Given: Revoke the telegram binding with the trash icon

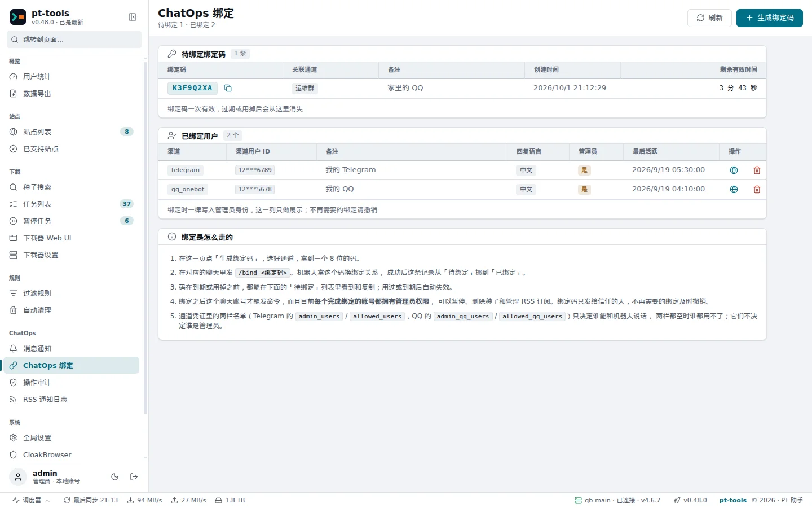Looking at the screenshot, I should point(757,170).
